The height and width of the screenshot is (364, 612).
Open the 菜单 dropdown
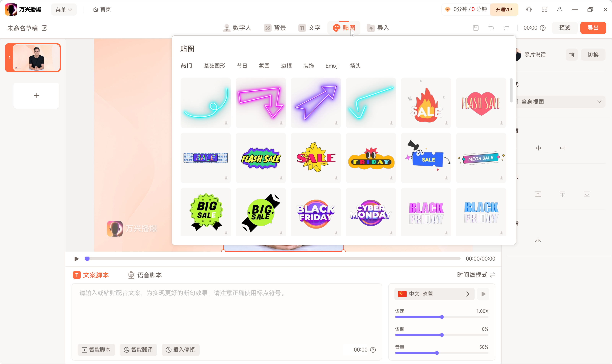click(63, 9)
